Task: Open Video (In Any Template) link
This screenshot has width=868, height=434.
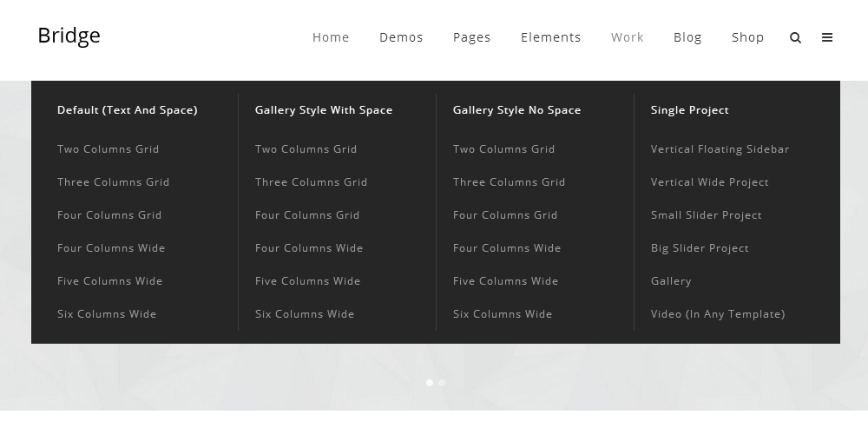Action: (x=718, y=314)
